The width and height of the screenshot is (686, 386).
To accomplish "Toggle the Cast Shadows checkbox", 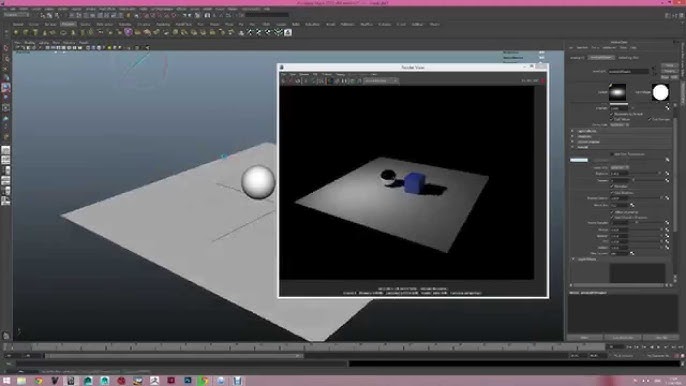I will [612, 193].
